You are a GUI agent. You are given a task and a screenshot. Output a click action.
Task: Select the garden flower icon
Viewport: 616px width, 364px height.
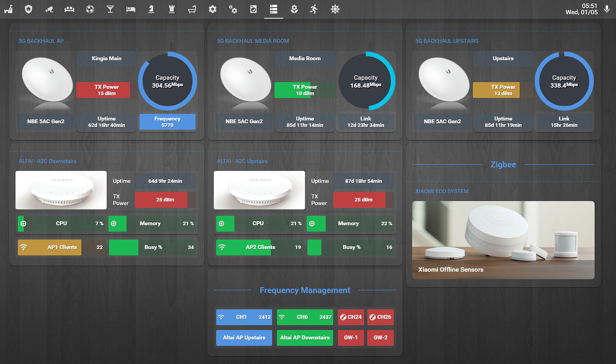(x=294, y=9)
